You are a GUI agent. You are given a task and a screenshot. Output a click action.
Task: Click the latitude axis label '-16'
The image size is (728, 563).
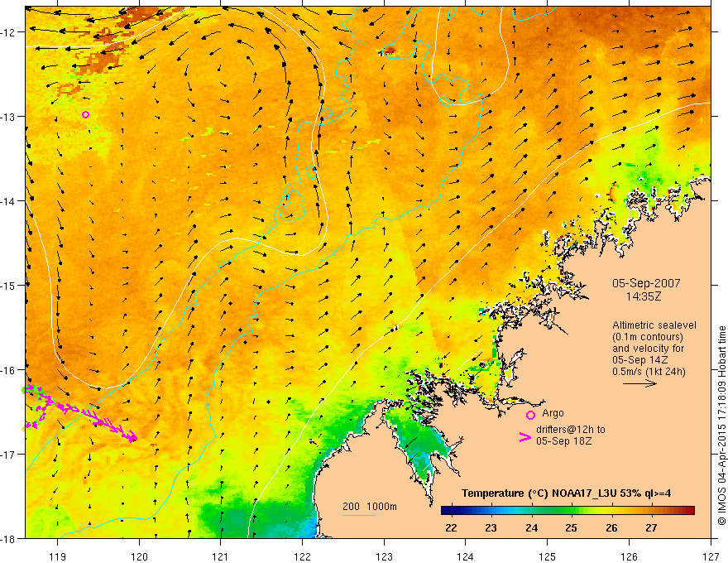point(8,370)
